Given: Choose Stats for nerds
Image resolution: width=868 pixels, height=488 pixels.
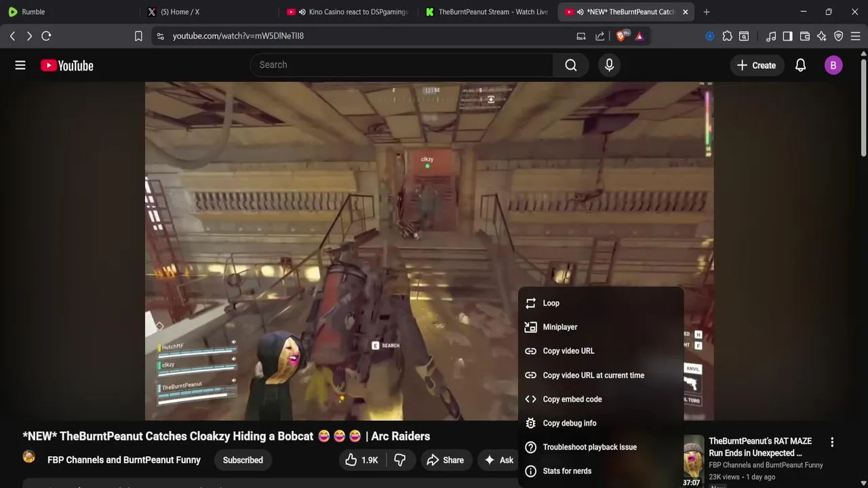Looking at the screenshot, I should coord(601,471).
